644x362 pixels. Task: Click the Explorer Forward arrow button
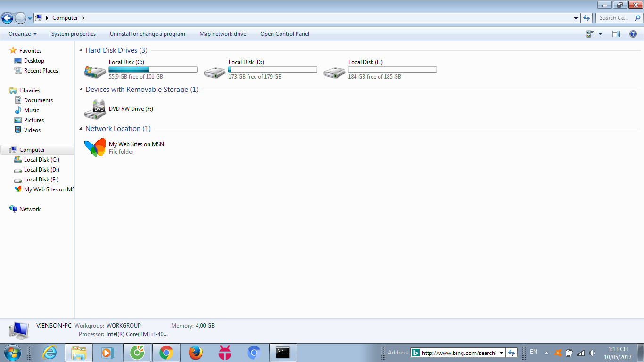coord(20,18)
